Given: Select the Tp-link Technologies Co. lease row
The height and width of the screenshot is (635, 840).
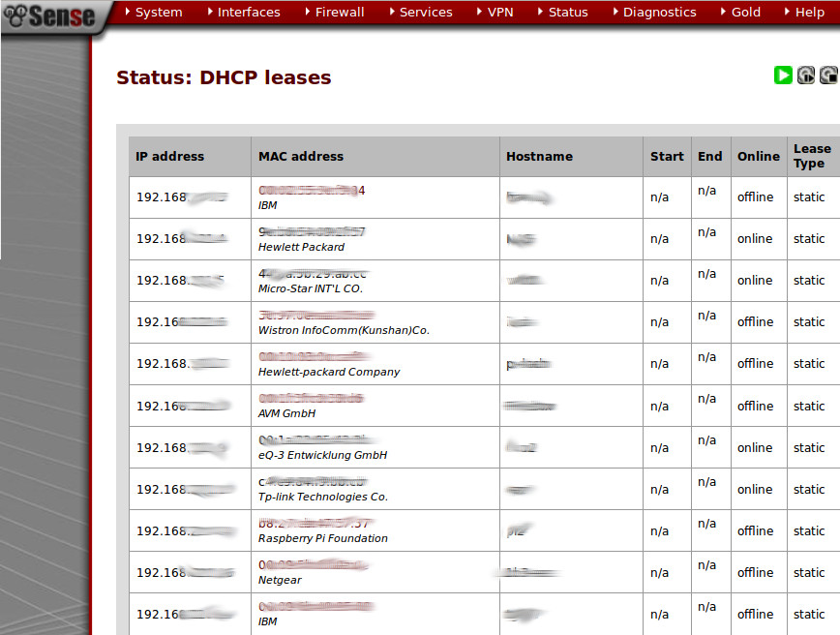Looking at the screenshot, I should coord(322,497).
